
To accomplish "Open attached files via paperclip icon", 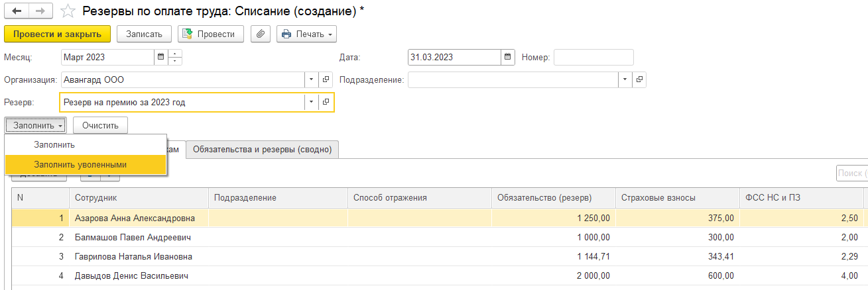I will pyautogui.click(x=260, y=34).
